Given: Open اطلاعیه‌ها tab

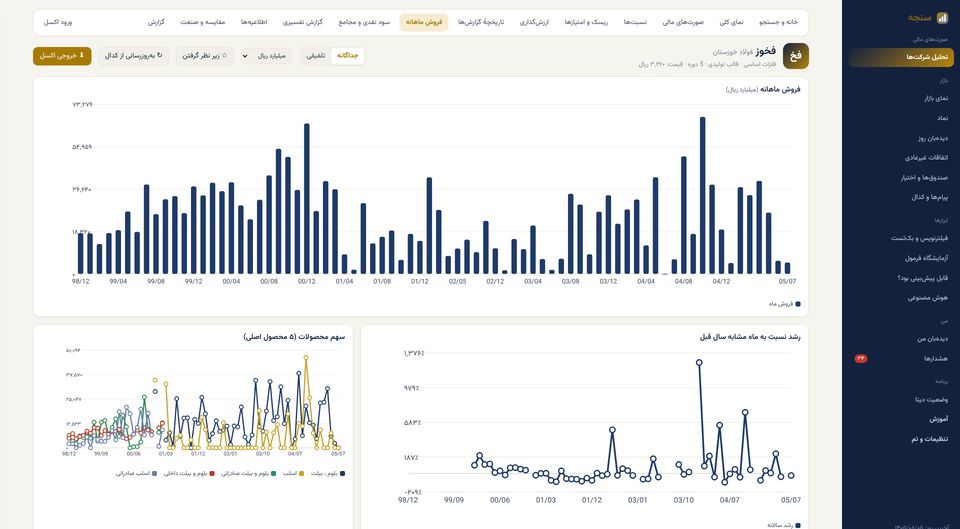Looking at the screenshot, I should point(253,22).
